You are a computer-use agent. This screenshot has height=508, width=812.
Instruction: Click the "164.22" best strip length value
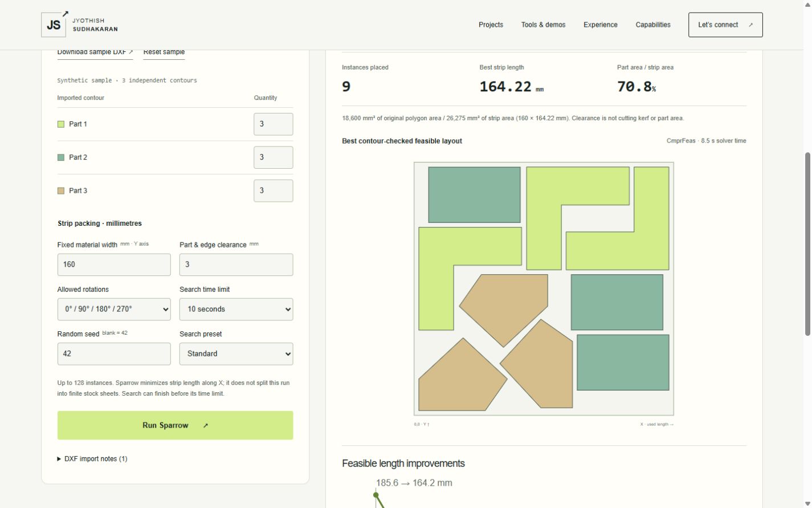[x=505, y=87]
